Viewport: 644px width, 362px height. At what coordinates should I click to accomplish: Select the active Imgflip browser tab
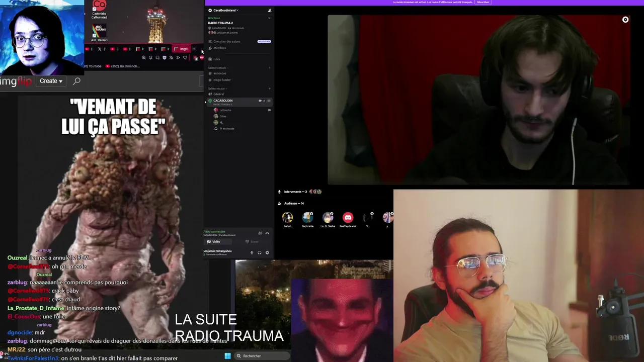(x=182, y=49)
